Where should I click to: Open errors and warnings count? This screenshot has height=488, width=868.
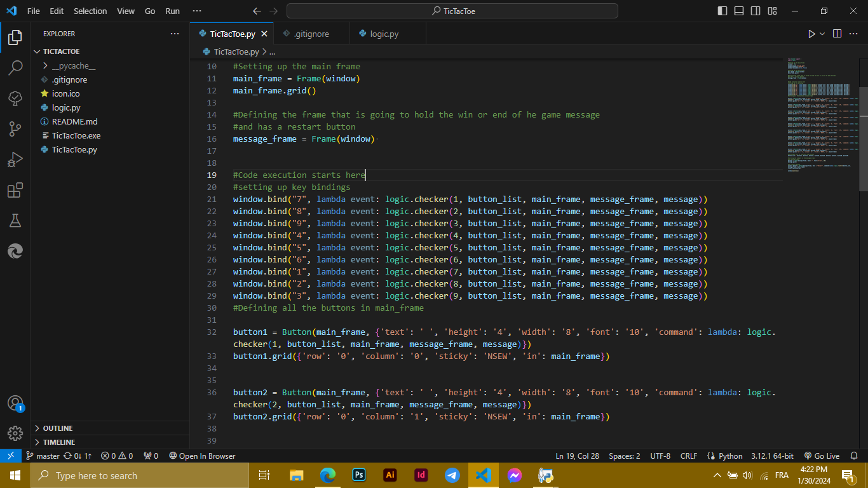tap(117, 456)
